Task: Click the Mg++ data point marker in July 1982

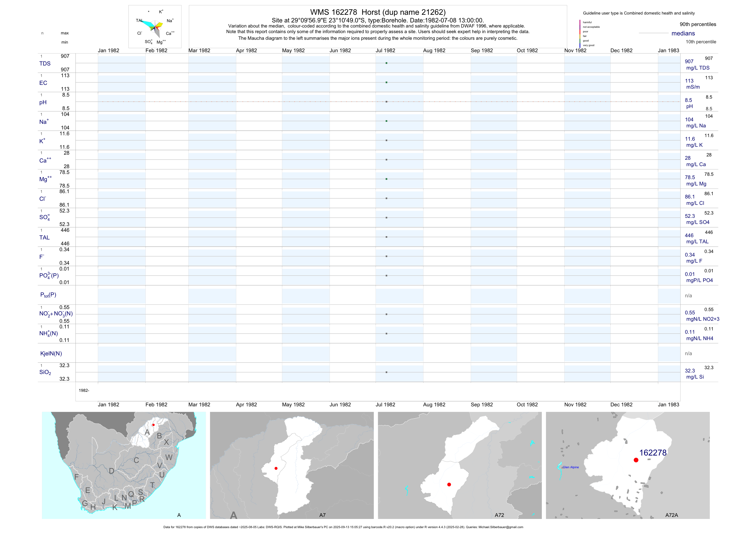Action: 386,179
